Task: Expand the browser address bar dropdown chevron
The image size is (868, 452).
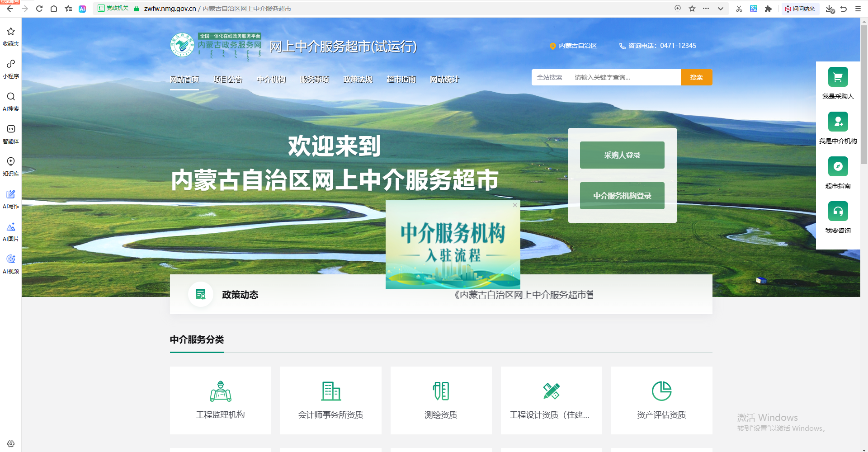Action: pyautogui.click(x=721, y=9)
